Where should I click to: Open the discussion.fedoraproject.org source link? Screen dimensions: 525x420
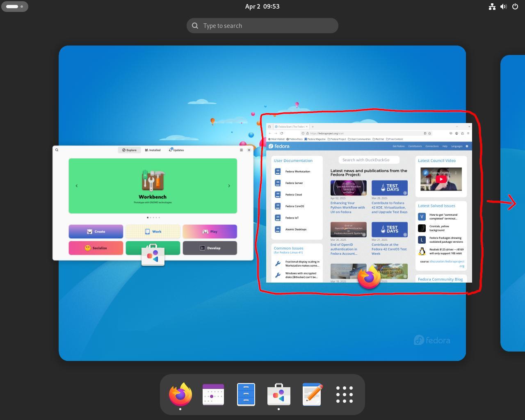447,263
